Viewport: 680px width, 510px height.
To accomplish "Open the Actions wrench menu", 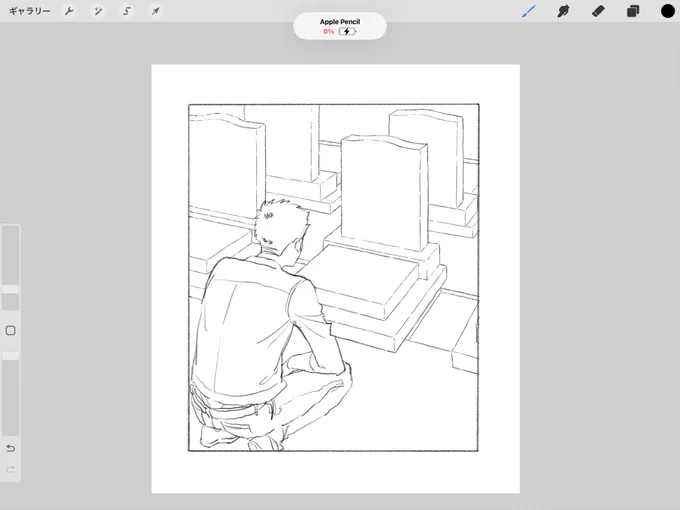I will tap(69, 11).
